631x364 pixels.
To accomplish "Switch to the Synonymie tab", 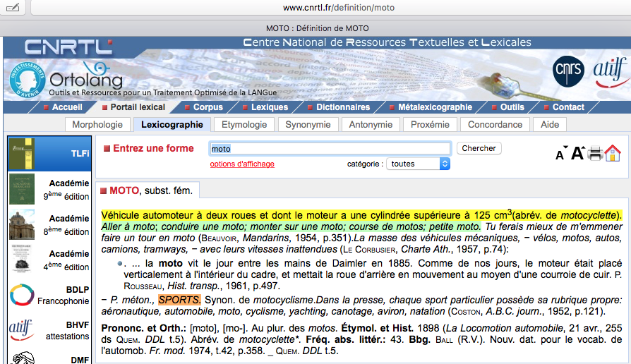I will pyautogui.click(x=308, y=125).
